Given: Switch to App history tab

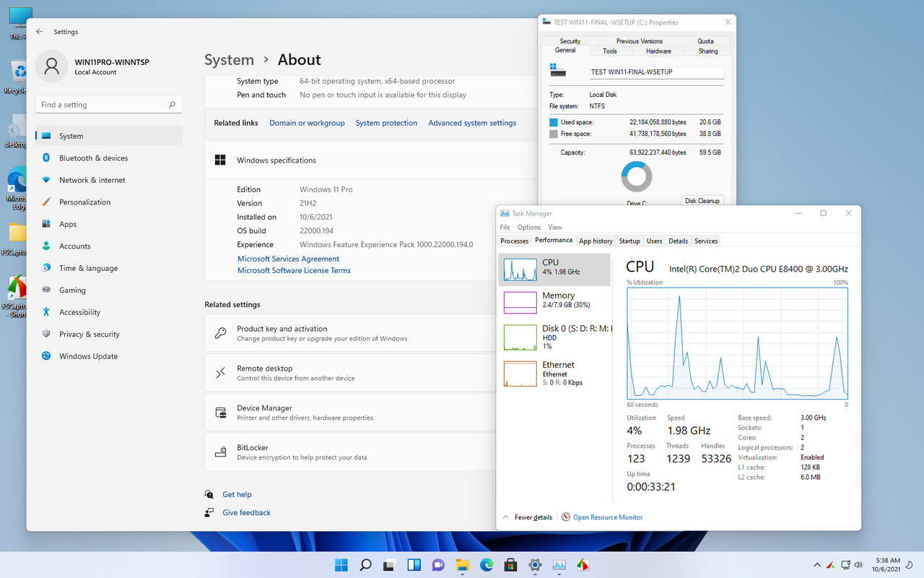Looking at the screenshot, I should pos(596,241).
